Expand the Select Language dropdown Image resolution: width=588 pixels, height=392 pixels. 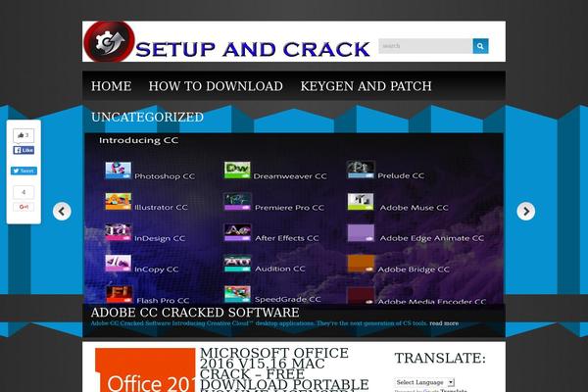coord(424,382)
